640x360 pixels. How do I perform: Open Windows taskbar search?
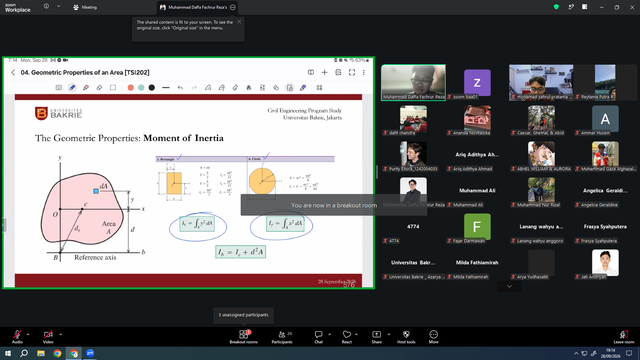pyautogui.click(x=24, y=353)
